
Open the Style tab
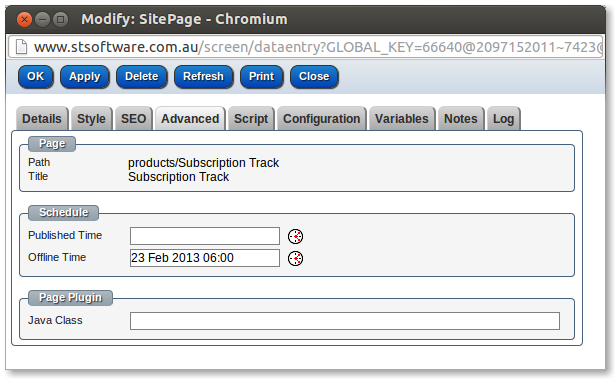click(x=91, y=118)
